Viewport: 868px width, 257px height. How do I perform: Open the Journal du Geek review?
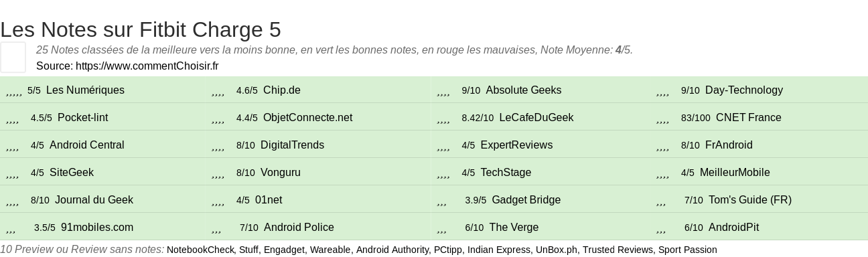click(x=94, y=200)
